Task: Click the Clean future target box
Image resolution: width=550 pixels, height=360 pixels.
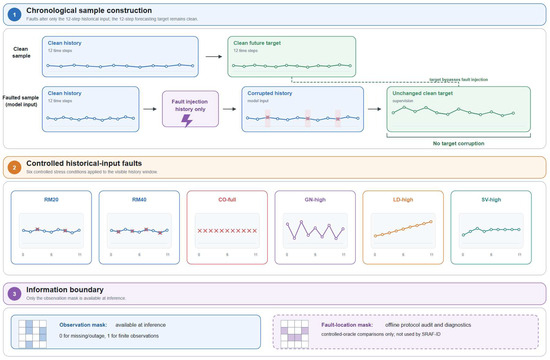Action: [x=291, y=56]
